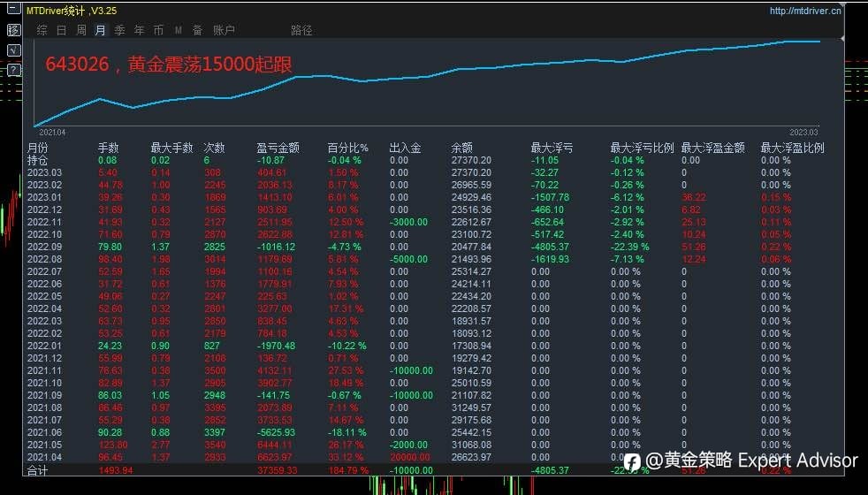Click the 移 move panel icon
The image size is (868, 495).
tap(14, 29)
